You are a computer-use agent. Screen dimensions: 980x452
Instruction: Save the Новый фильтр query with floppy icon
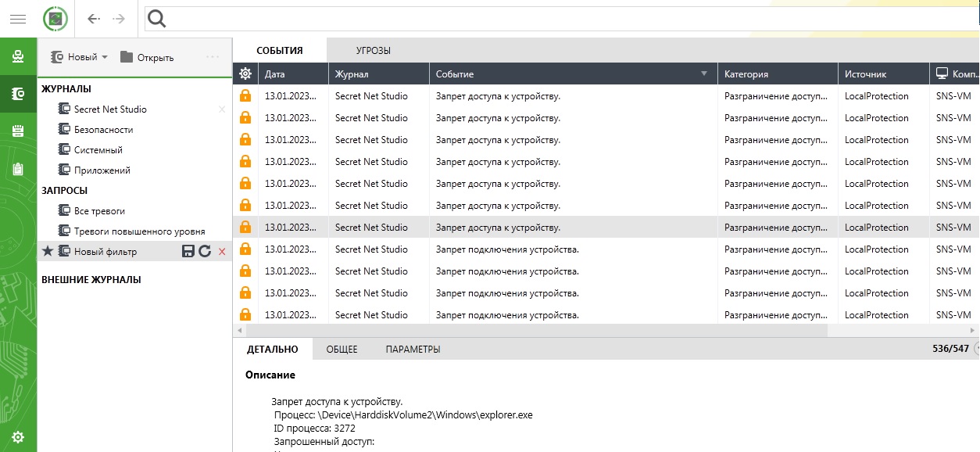(188, 251)
